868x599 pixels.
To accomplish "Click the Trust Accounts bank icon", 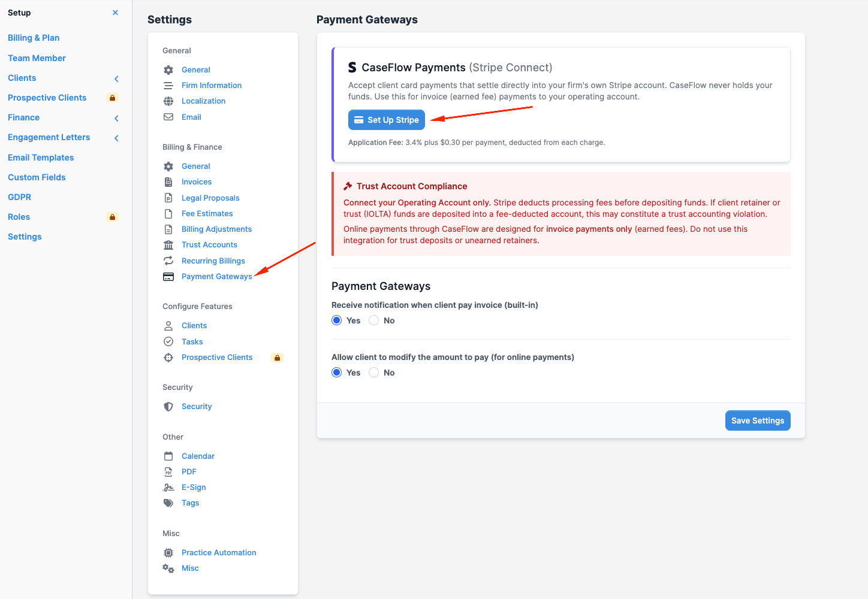I will [168, 245].
